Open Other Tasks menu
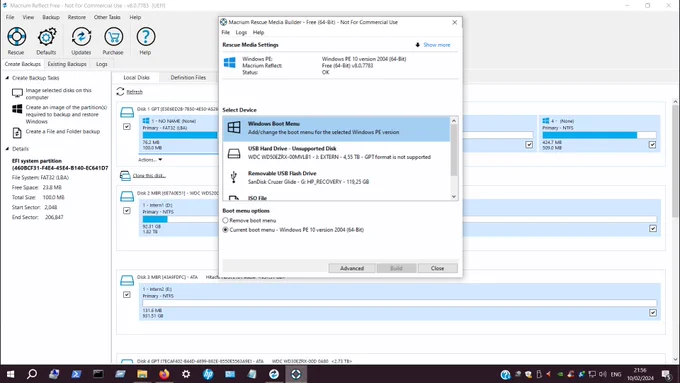 (x=107, y=17)
